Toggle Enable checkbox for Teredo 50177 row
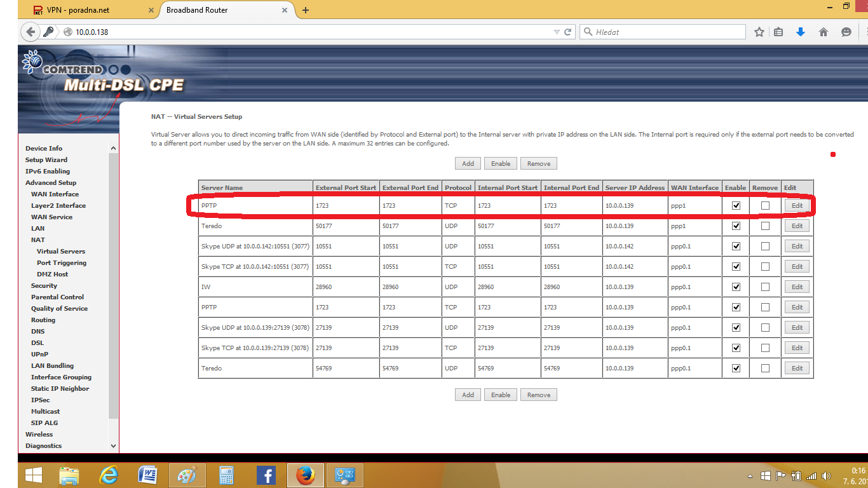This screenshot has height=488, width=868. pos(736,226)
